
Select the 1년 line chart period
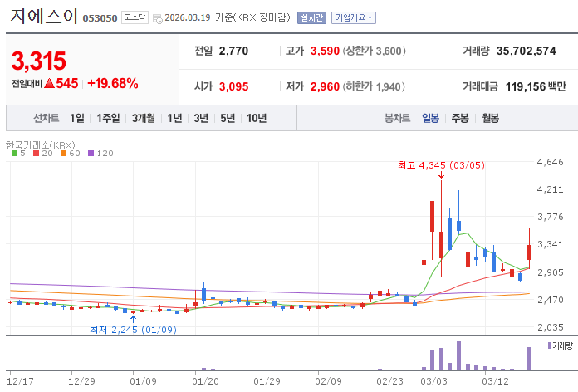(x=174, y=118)
